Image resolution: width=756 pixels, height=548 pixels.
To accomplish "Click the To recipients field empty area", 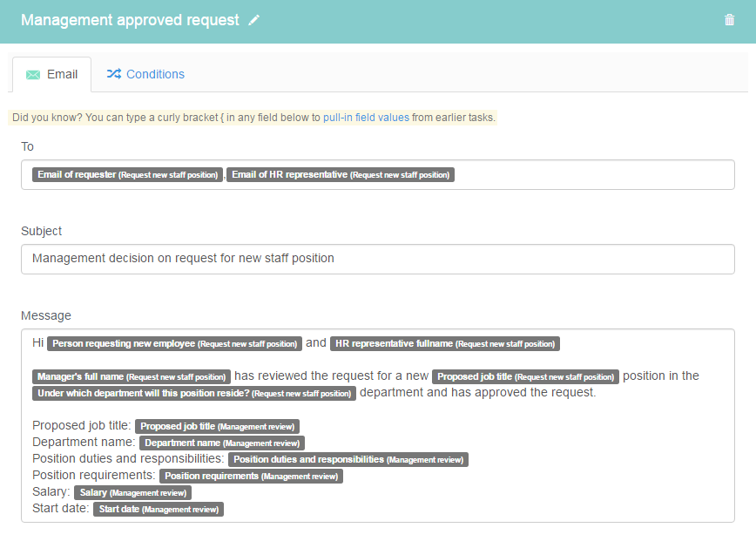I will coord(592,174).
